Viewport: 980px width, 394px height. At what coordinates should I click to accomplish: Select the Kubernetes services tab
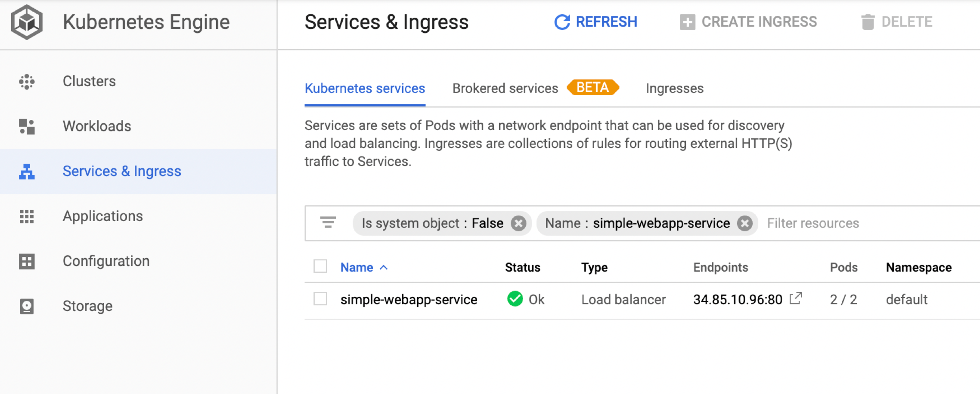[365, 88]
